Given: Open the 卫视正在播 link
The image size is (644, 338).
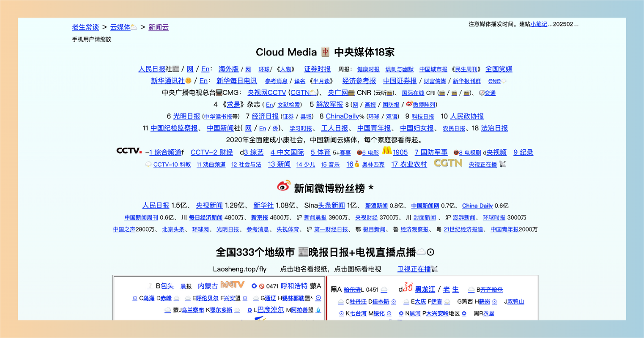Looking at the screenshot, I should point(414,269).
